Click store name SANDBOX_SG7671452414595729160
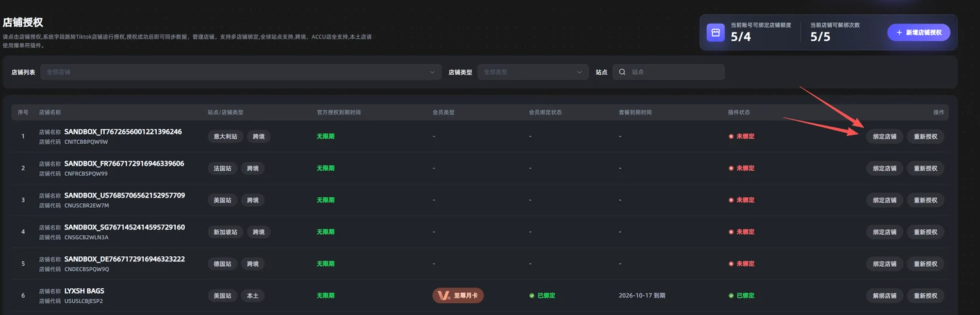The image size is (980, 315). pos(124,227)
